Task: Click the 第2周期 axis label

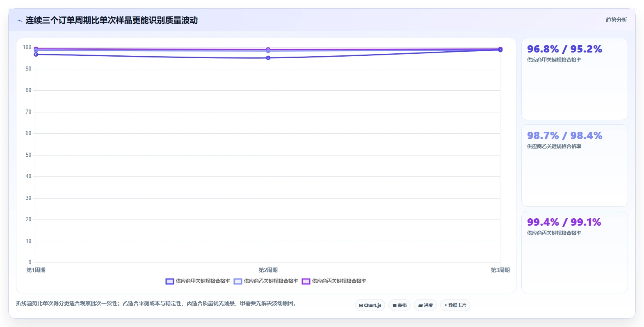Action: [268, 270]
